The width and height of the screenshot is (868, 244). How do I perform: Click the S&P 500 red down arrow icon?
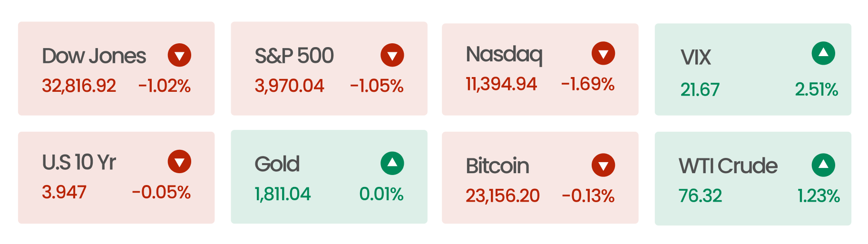click(392, 55)
